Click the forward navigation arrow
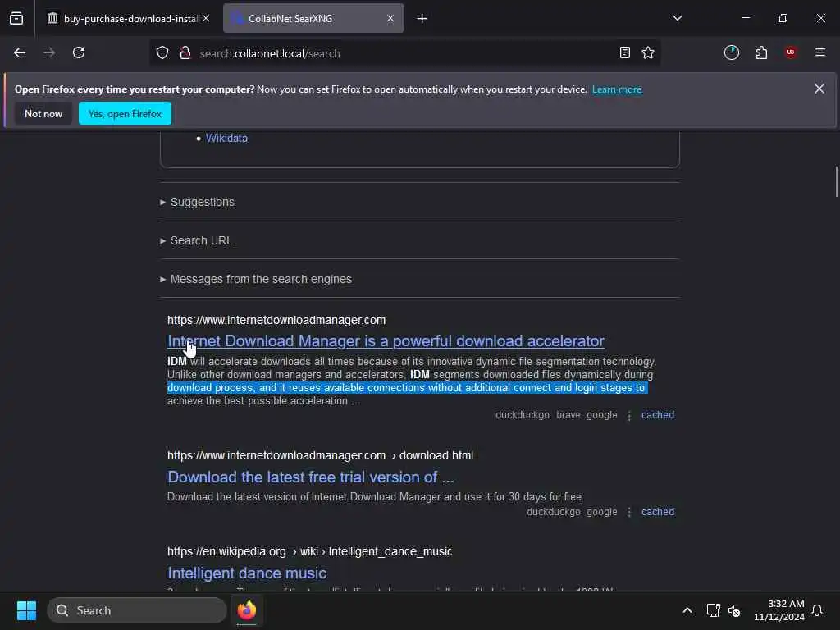 tap(48, 52)
